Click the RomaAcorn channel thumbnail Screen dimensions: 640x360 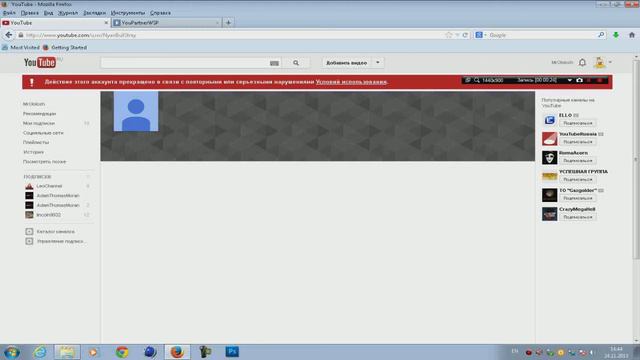tap(549, 157)
